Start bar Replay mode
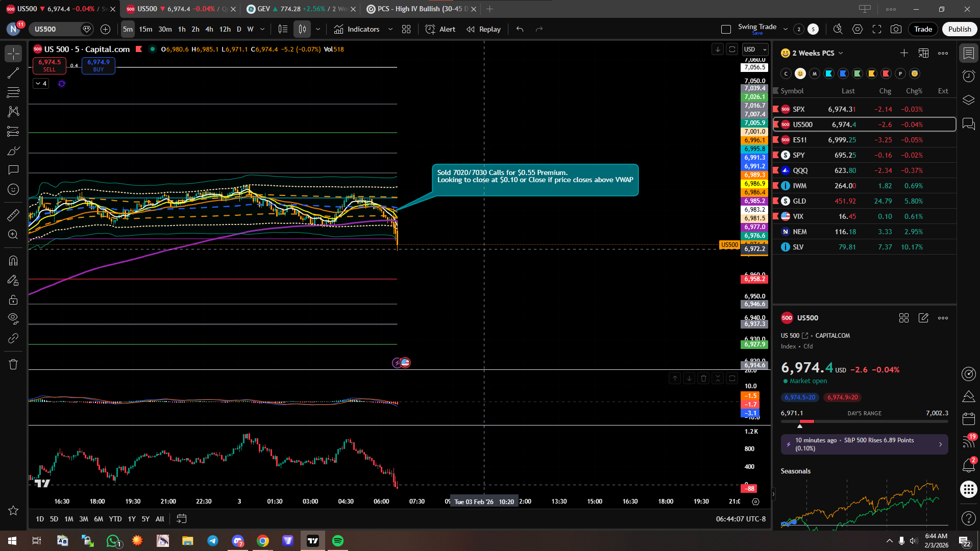Viewport: 980px width, 551px height. [x=483, y=29]
